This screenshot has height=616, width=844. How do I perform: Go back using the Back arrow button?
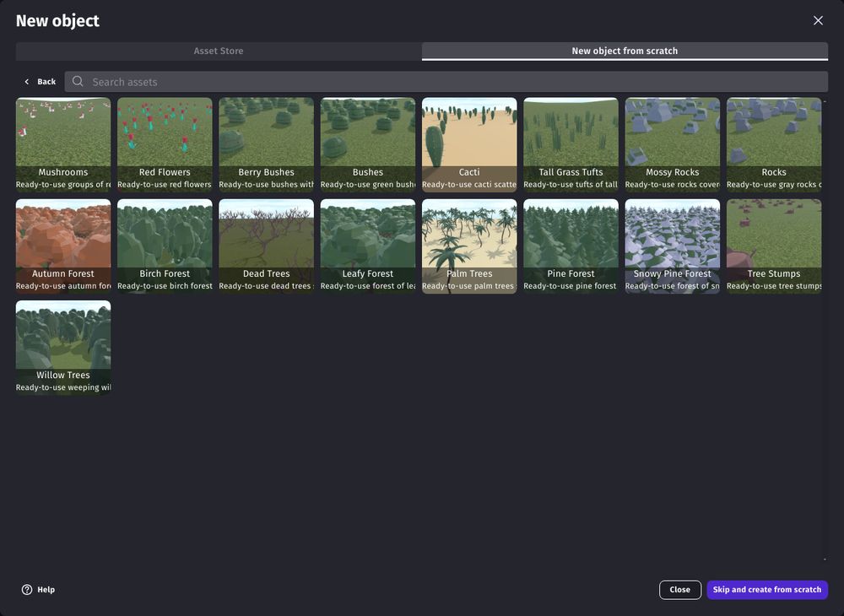[40, 82]
